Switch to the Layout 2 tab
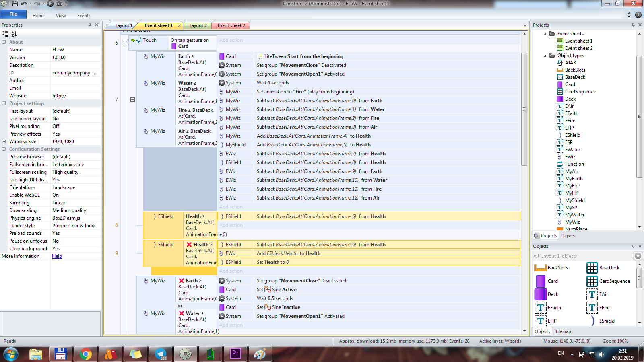Image resolution: width=644 pixels, height=362 pixels. 198,25
